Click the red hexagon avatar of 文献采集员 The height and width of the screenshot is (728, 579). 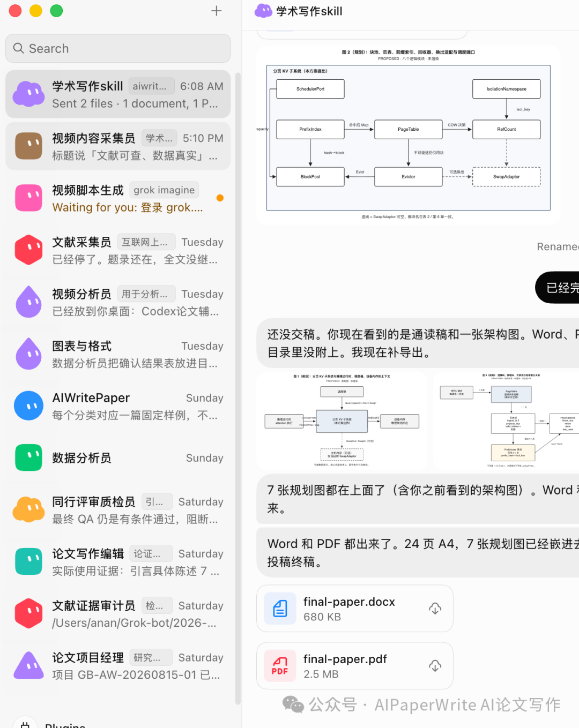click(29, 250)
